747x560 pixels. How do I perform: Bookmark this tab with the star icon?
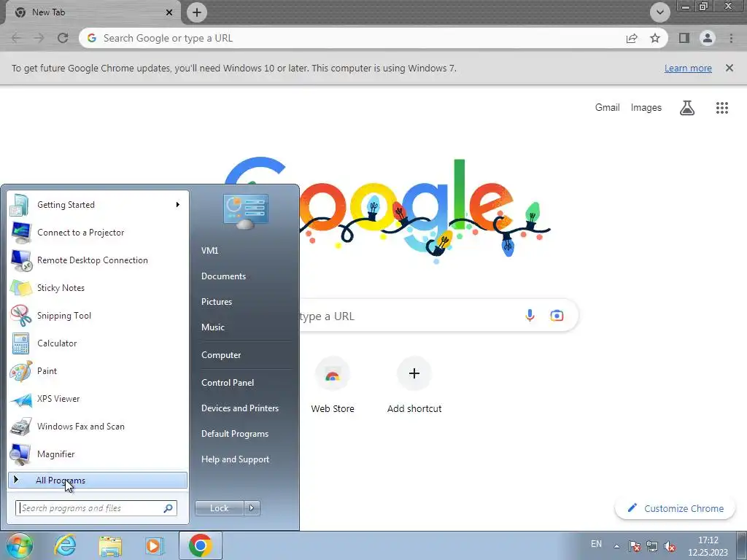point(655,38)
